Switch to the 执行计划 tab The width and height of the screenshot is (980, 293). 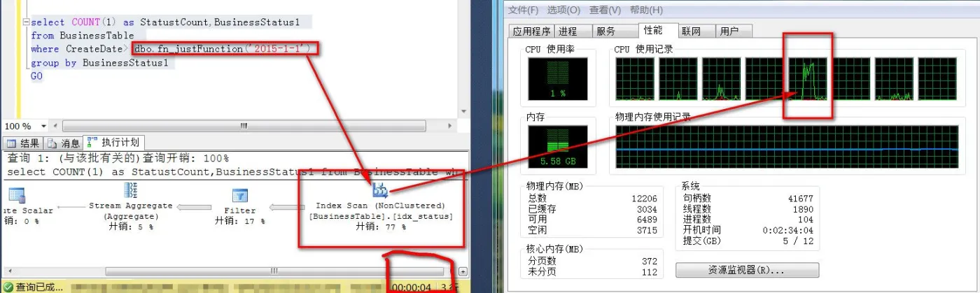click(114, 142)
